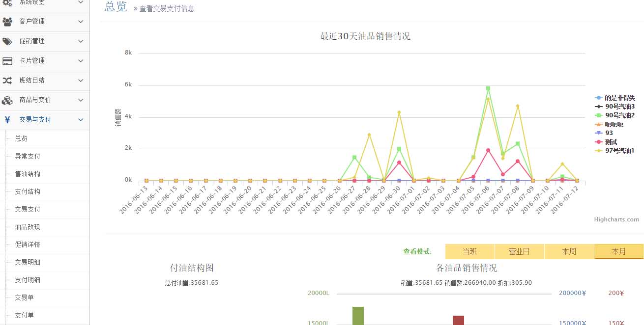Toggle the 90号汽油3 series in legend
644x325 pixels.
click(615, 107)
